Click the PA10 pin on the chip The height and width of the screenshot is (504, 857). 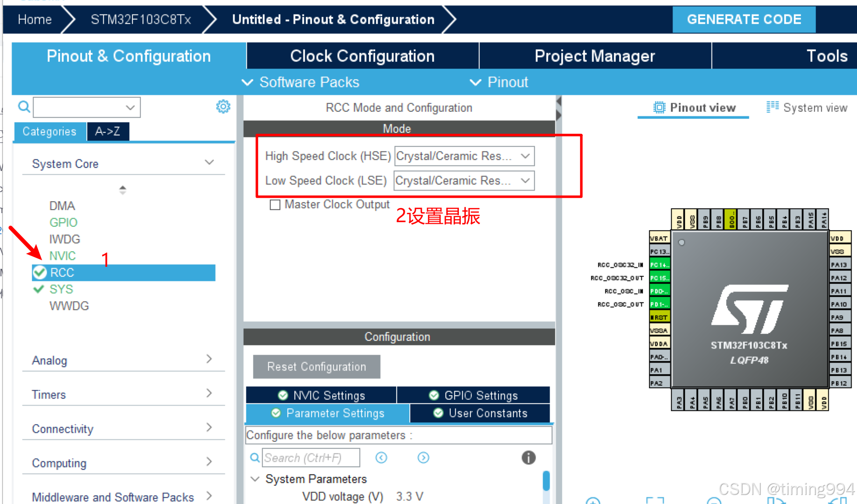tap(840, 304)
